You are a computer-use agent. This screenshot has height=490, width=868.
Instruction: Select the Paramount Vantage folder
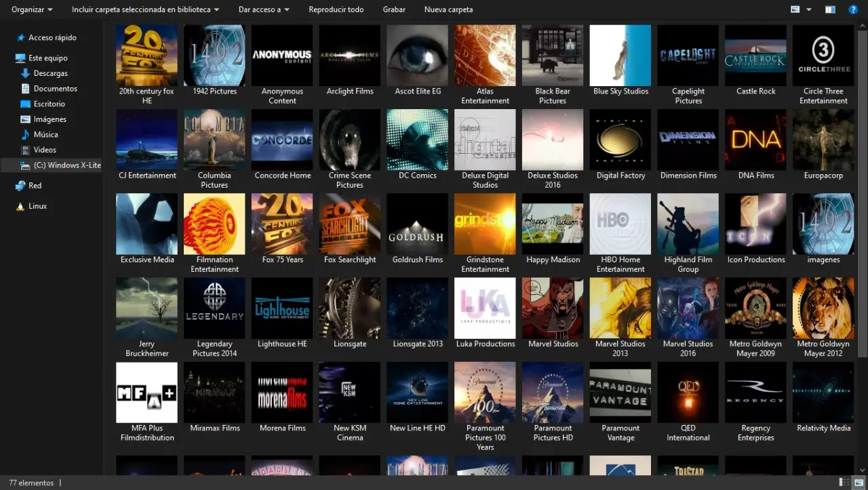pyautogui.click(x=620, y=402)
